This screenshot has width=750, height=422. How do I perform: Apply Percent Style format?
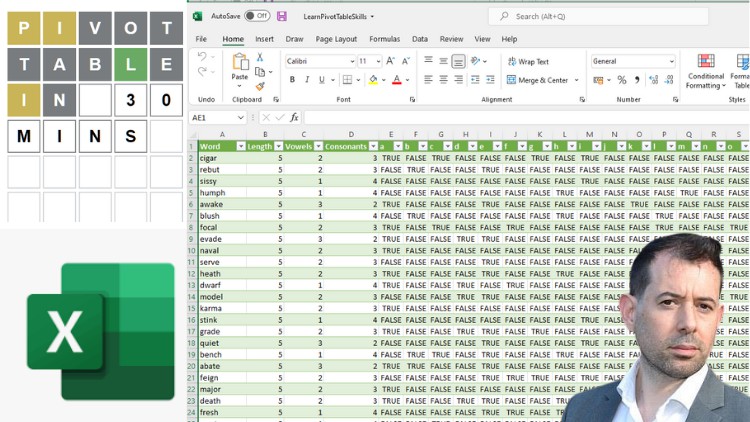pyautogui.click(x=622, y=80)
